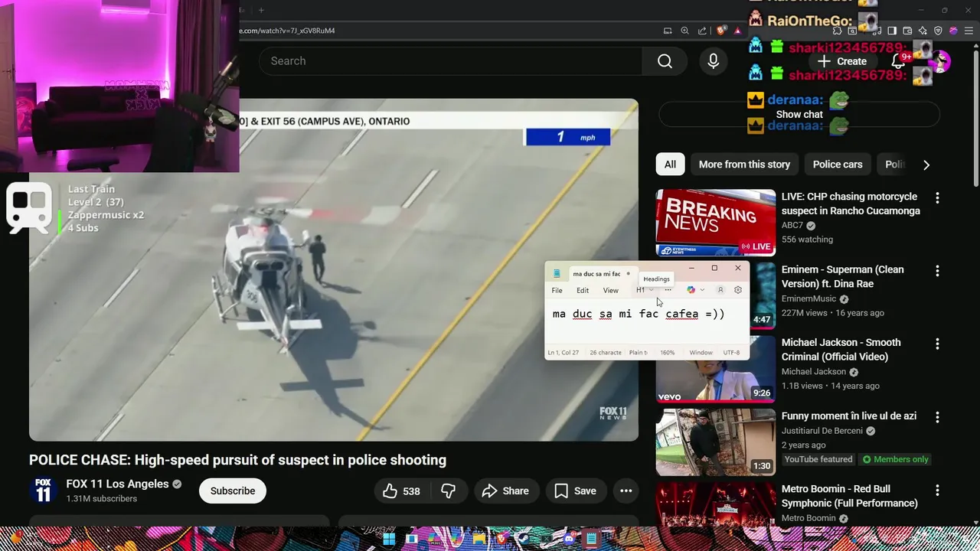Select the All filter chip
The image size is (980, 551).
[670, 165]
